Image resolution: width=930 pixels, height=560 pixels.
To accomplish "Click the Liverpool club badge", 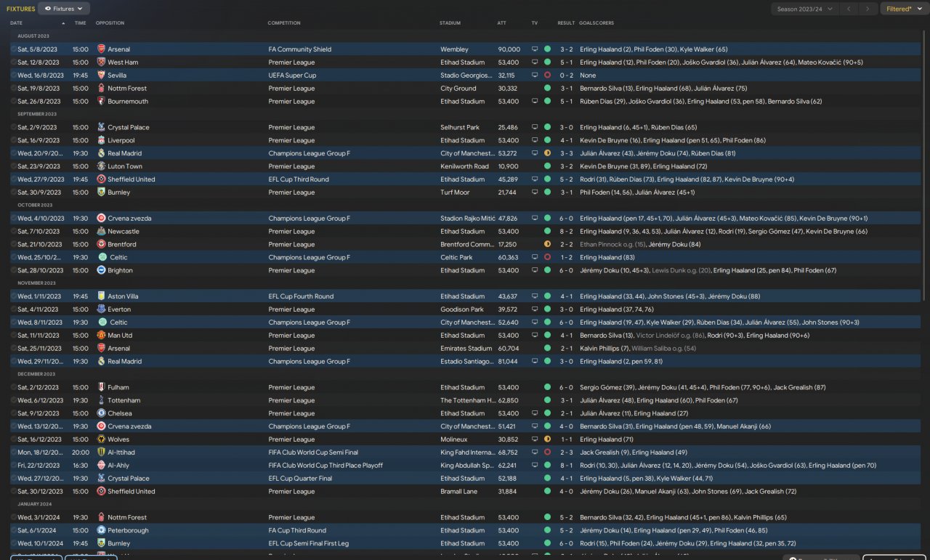I will click(101, 141).
